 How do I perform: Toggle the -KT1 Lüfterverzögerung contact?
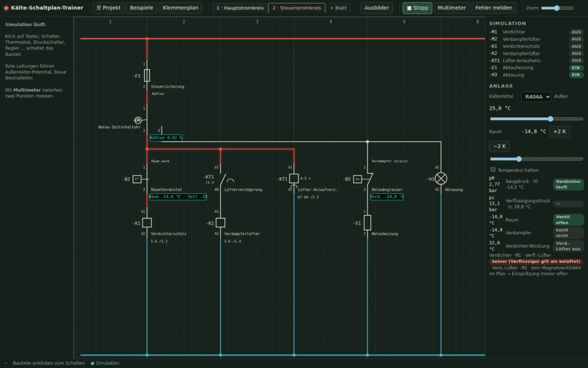pos(223,179)
